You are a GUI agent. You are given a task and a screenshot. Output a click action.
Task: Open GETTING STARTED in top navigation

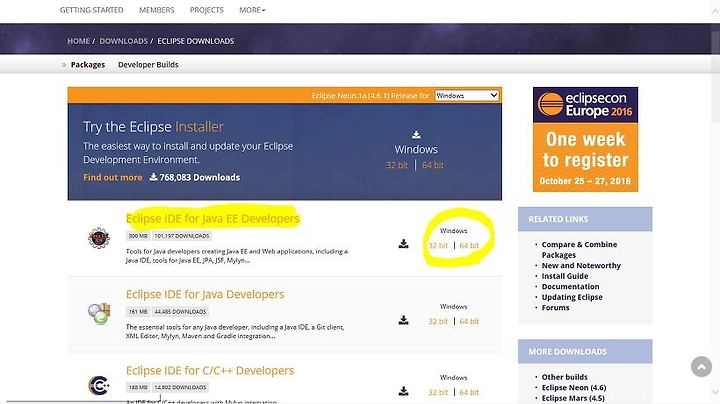pos(91,10)
